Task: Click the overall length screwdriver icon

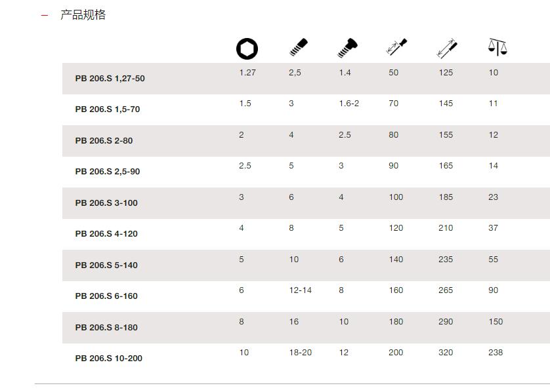Action: click(x=447, y=49)
